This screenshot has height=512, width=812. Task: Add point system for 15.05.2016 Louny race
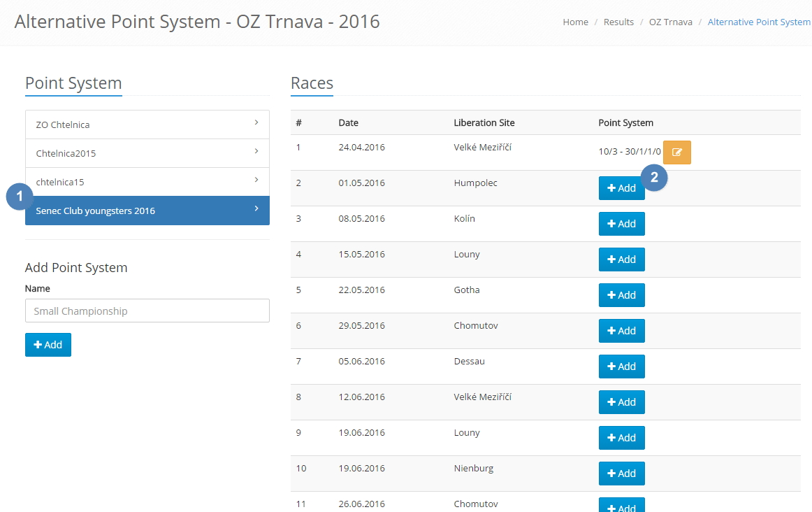tap(621, 259)
